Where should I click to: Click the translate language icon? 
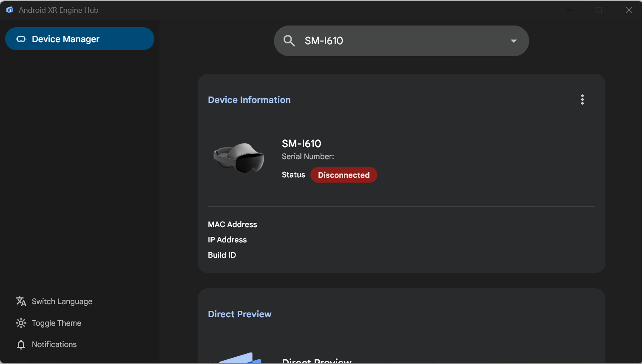point(21,301)
